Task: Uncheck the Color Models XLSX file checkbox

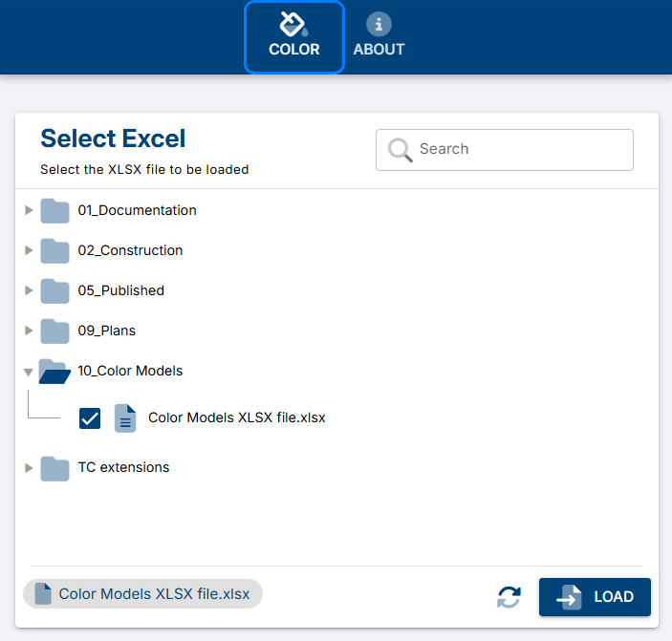Action: click(x=90, y=418)
